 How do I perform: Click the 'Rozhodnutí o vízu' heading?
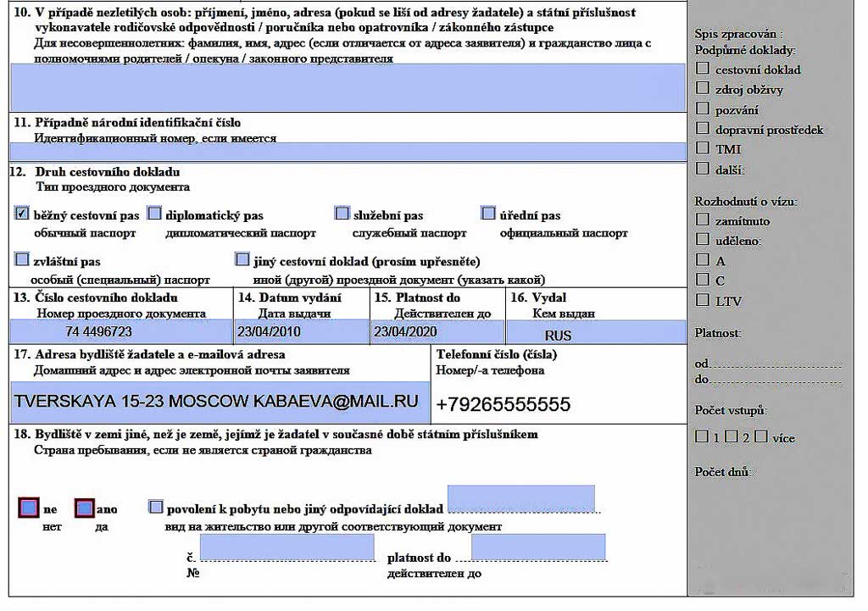pyautogui.click(x=746, y=202)
